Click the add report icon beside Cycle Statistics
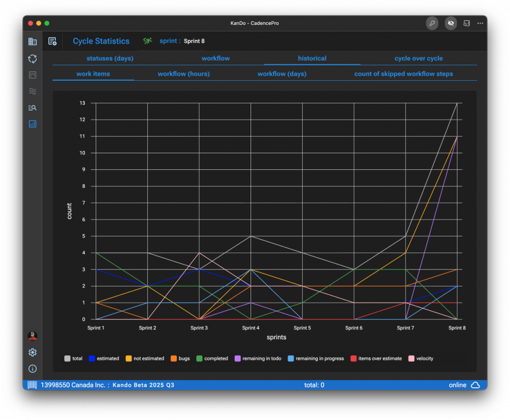The width and height of the screenshot is (510, 420). click(52, 41)
